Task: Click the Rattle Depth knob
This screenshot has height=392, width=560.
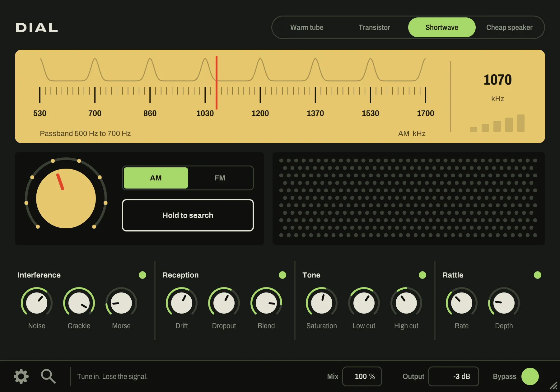Action: 504,303
